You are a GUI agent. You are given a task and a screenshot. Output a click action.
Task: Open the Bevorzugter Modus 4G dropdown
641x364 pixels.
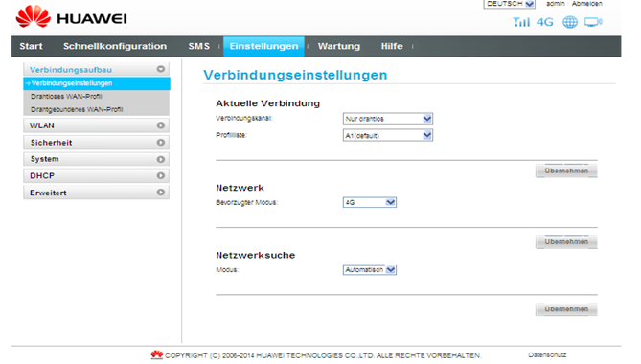(369, 202)
